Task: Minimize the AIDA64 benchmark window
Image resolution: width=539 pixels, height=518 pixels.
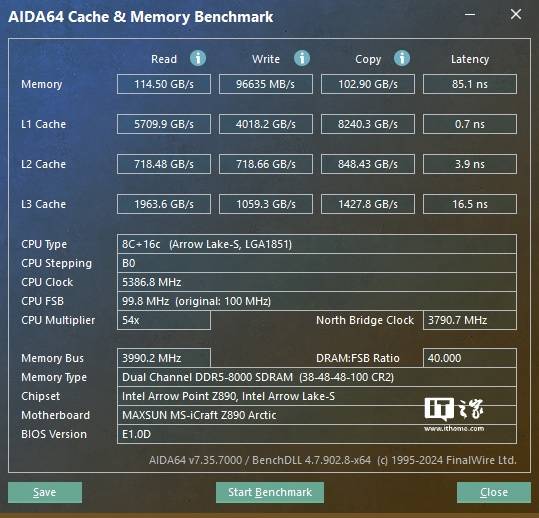Action: (x=470, y=14)
